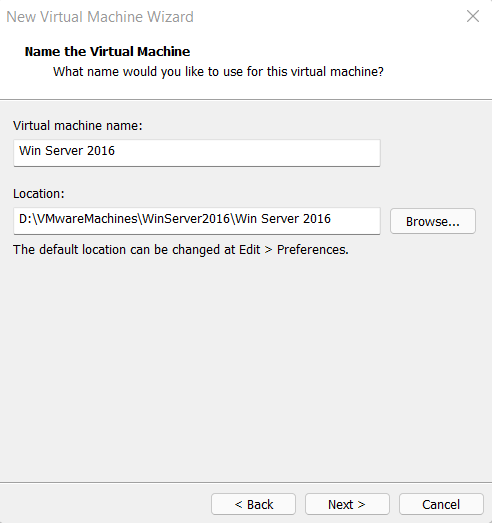The height and width of the screenshot is (523, 492).
Task: Click the "New Virtual Machine Wizard" title bar
Action: pos(100,17)
